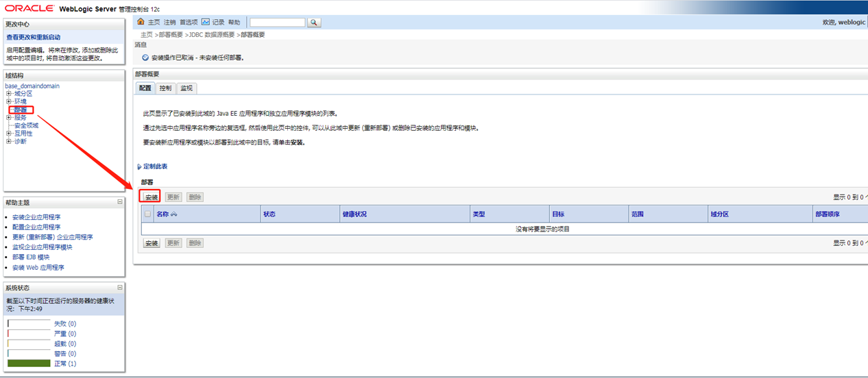Screen dimensions: 868x378
Task: Open help topic 安装企业应用程序
Action: [x=36, y=217]
